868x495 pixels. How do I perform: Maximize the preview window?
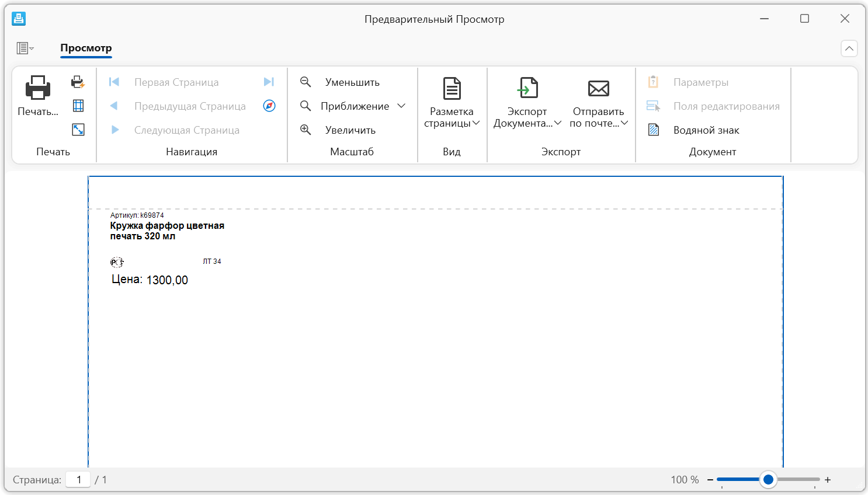click(804, 19)
